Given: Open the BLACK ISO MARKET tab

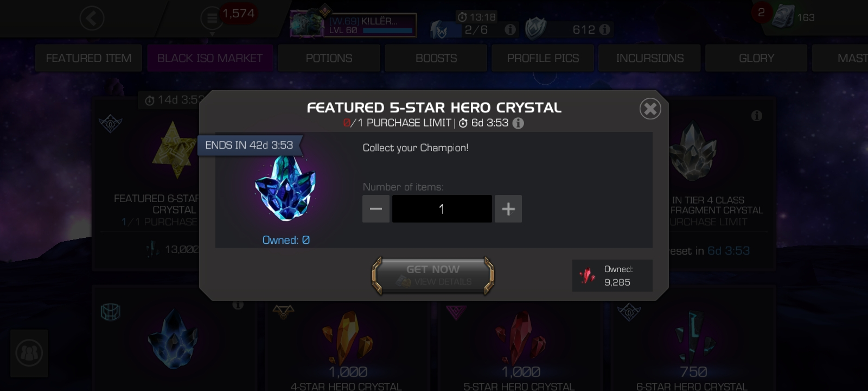Looking at the screenshot, I should tap(210, 58).
